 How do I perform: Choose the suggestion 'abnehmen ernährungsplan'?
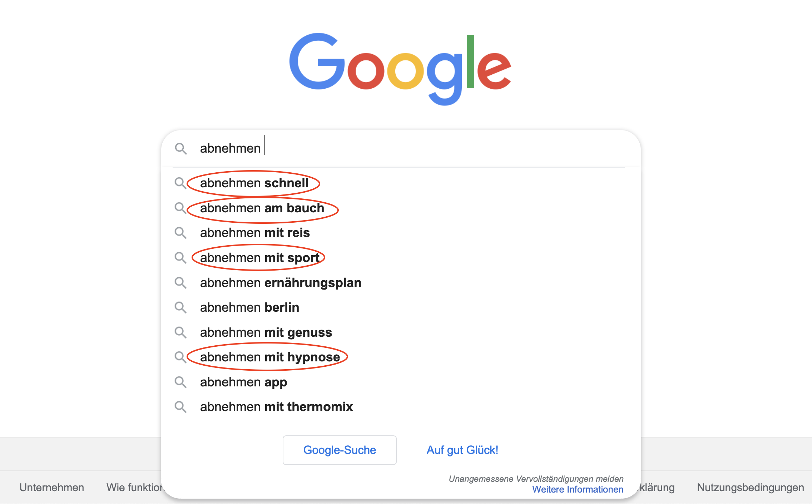tap(280, 283)
